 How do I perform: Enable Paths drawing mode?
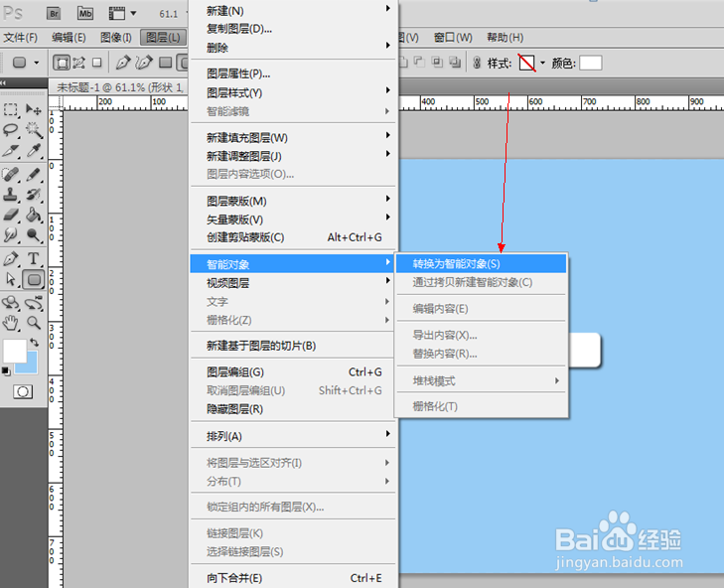point(79,63)
